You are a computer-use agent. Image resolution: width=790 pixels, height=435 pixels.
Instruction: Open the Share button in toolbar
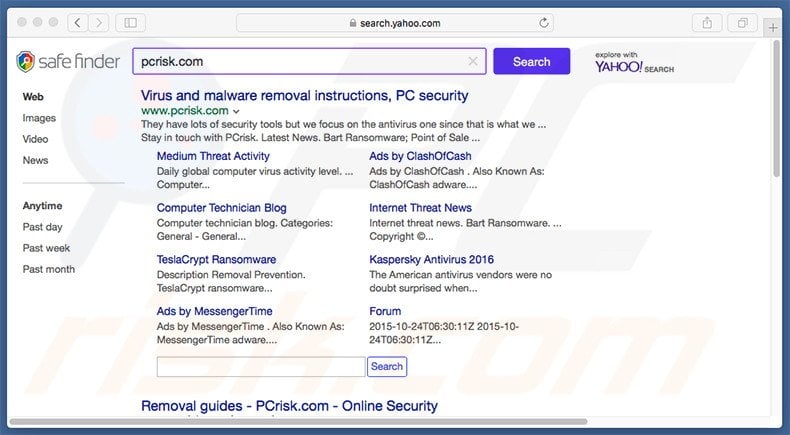[707, 23]
